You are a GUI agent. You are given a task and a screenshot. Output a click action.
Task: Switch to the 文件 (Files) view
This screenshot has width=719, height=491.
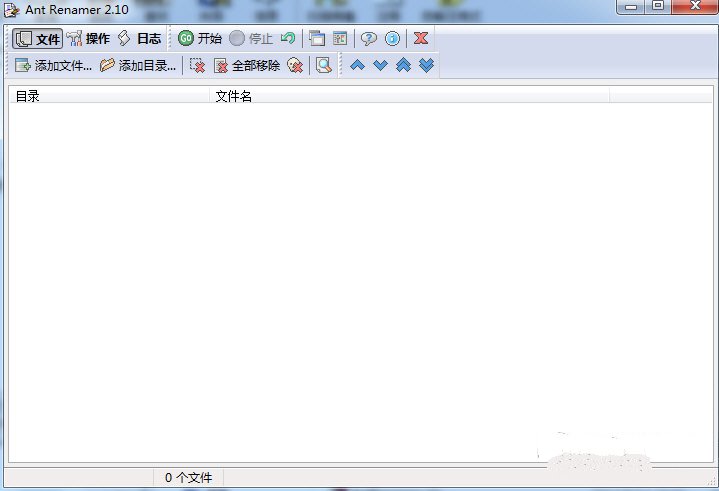point(37,39)
